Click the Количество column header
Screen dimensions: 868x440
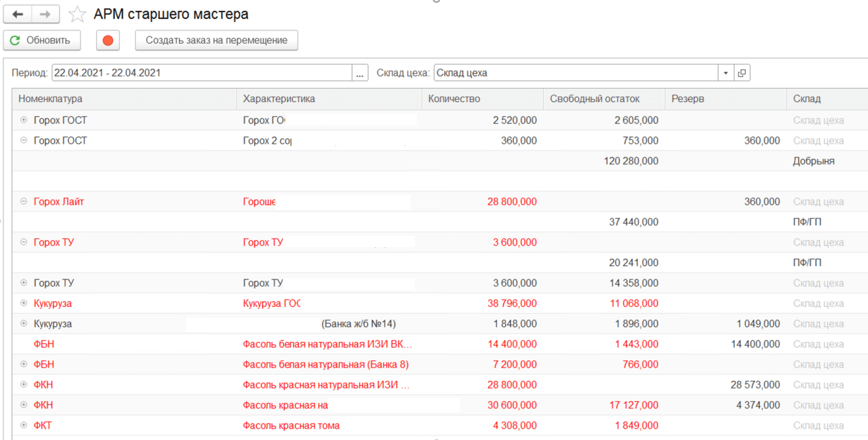coord(483,99)
